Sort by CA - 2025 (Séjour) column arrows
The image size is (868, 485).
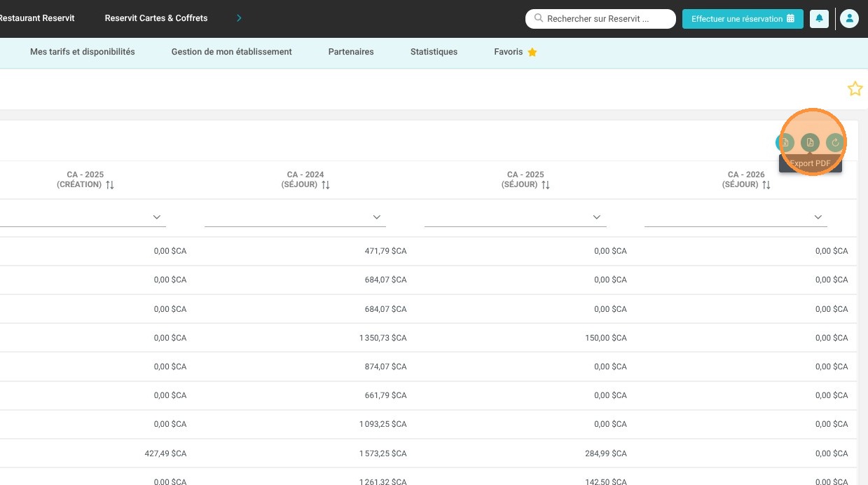click(x=546, y=185)
